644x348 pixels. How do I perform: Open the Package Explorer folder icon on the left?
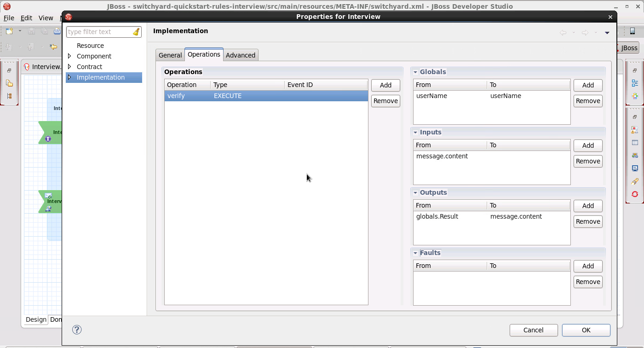pos(9,83)
